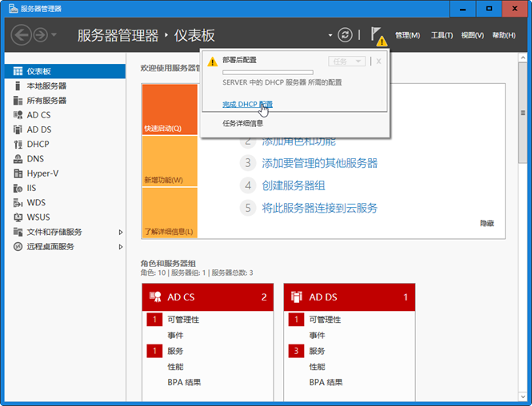The image size is (532, 406).
Task: Click the scroll-up arrow of the vertical scrollbar
Action: 523,58
